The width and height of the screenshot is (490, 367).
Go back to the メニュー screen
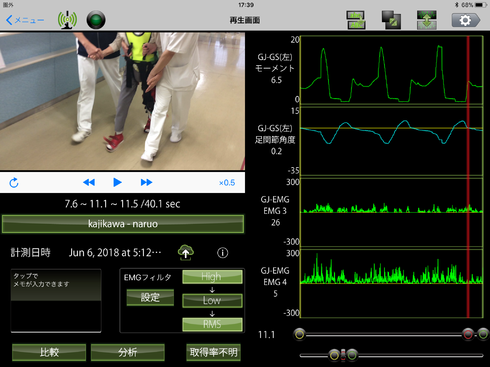click(25, 20)
